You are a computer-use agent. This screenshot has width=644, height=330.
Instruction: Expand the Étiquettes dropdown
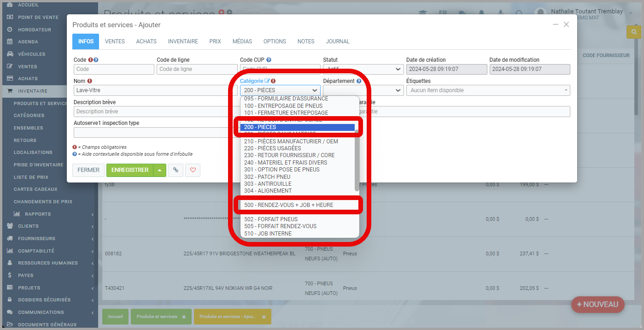click(x=487, y=90)
